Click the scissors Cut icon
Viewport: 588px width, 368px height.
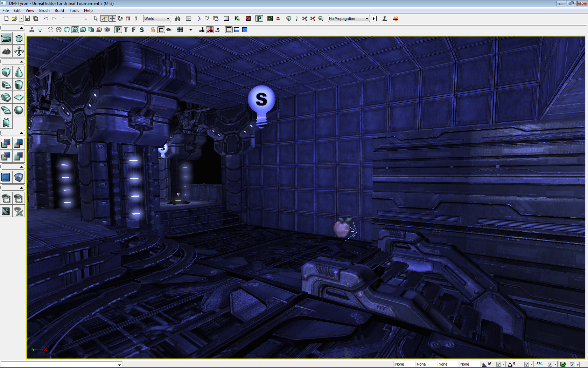[199, 19]
